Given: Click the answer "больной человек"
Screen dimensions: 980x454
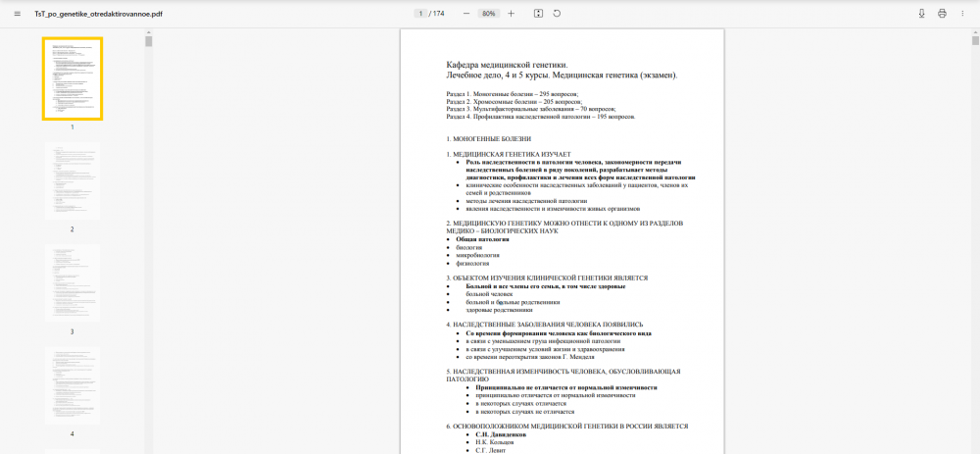Looking at the screenshot, I should point(489,294).
